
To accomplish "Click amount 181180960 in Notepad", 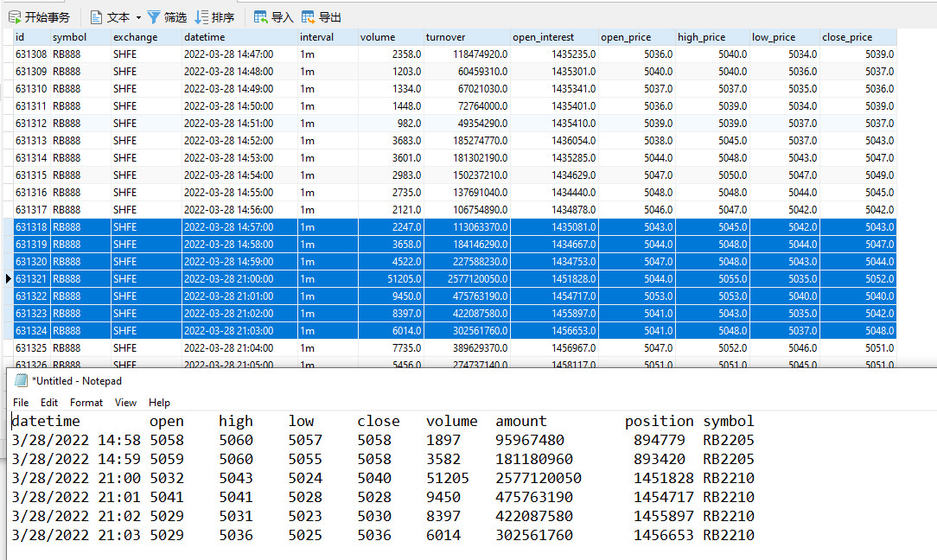I will tap(533, 460).
